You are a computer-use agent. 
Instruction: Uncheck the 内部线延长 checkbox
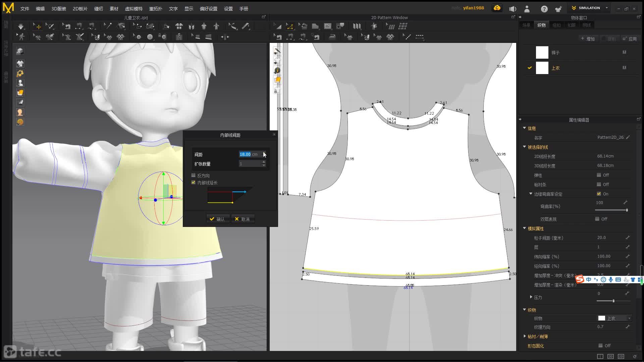(x=193, y=182)
